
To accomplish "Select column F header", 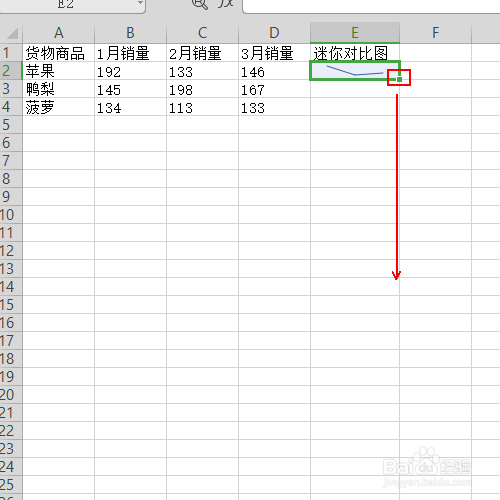I will coord(435,33).
